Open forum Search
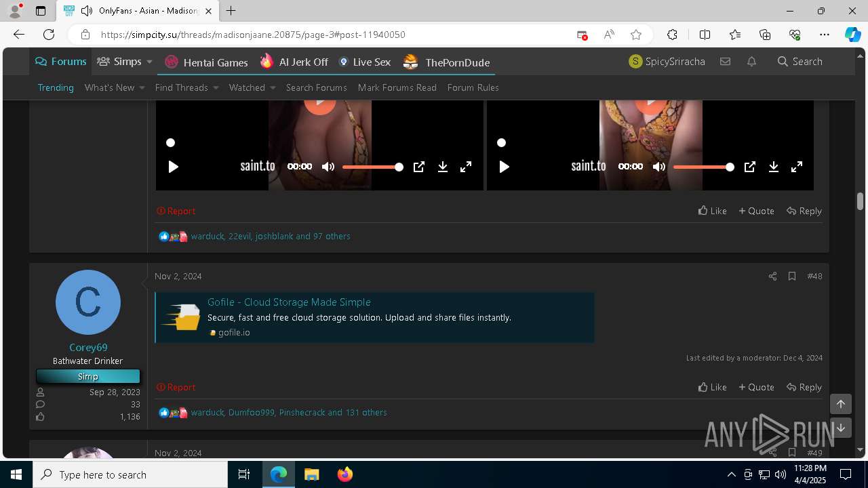 pyautogui.click(x=800, y=62)
